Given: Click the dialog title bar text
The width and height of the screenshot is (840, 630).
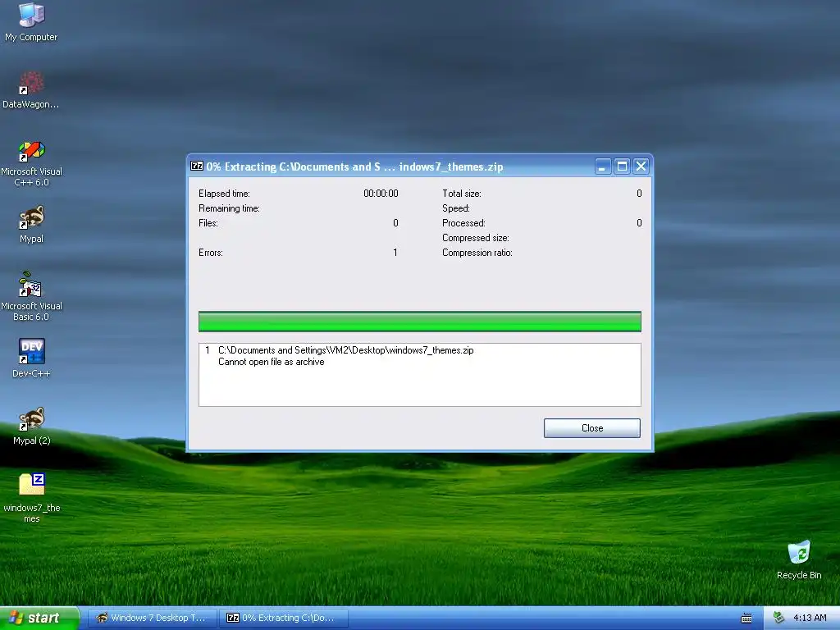Looking at the screenshot, I should [x=354, y=167].
